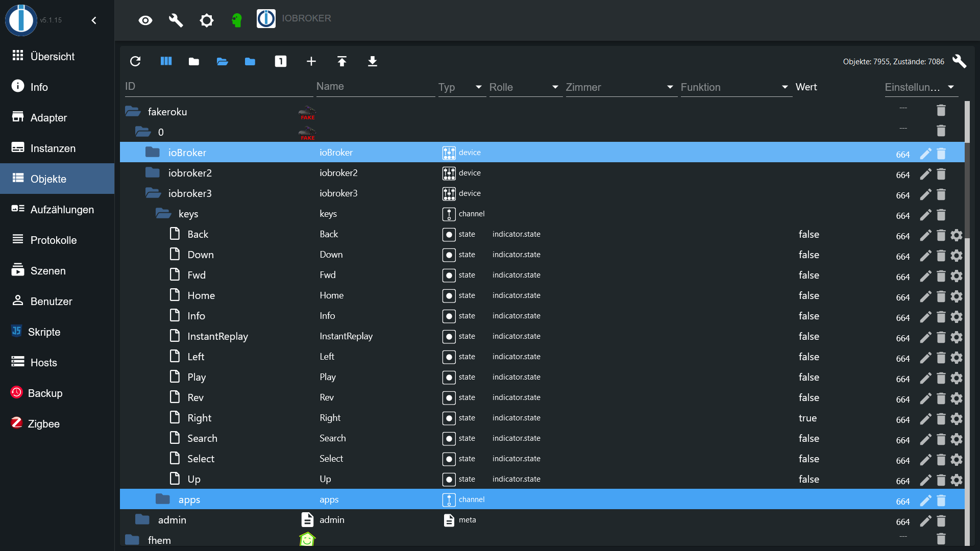Viewport: 980px width, 551px height.
Task: Expand the admin folder
Action: click(x=142, y=519)
